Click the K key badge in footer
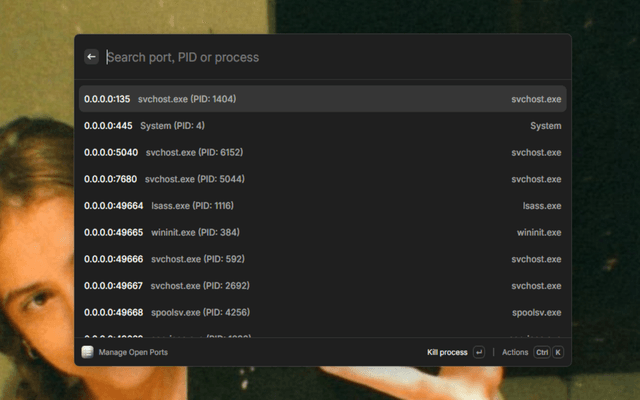 (x=558, y=352)
